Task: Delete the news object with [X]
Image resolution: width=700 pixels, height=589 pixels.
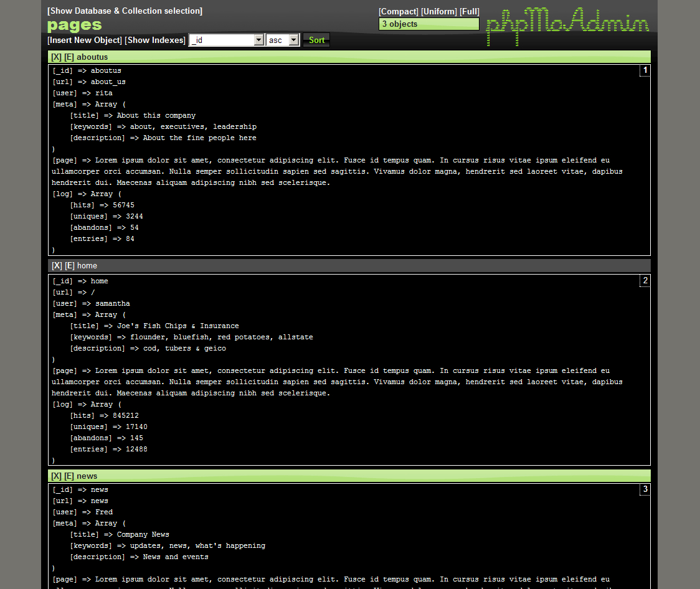Action: click(56, 476)
